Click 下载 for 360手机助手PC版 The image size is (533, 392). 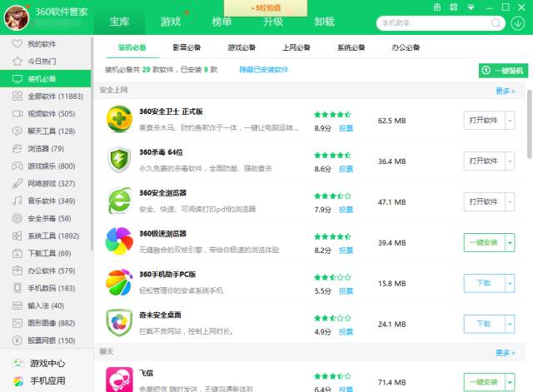484,283
